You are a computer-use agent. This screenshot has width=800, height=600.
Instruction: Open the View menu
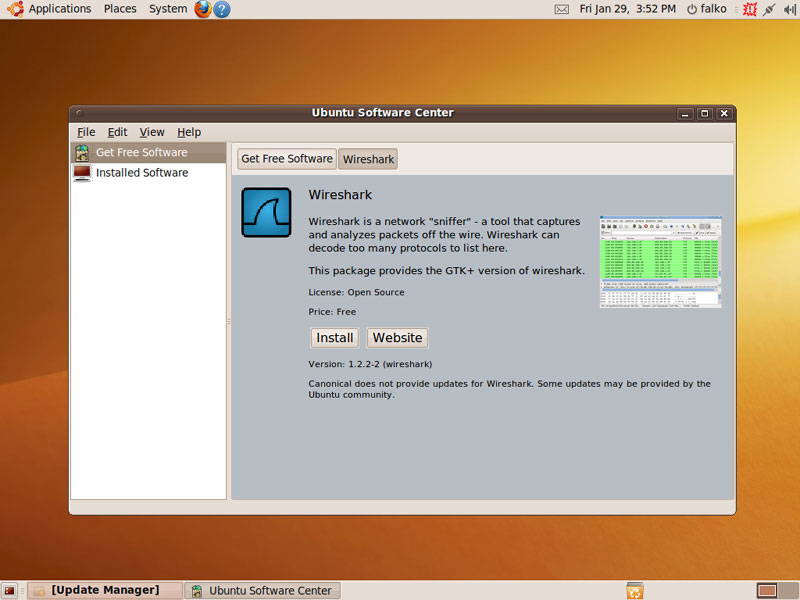pos(152,132)
